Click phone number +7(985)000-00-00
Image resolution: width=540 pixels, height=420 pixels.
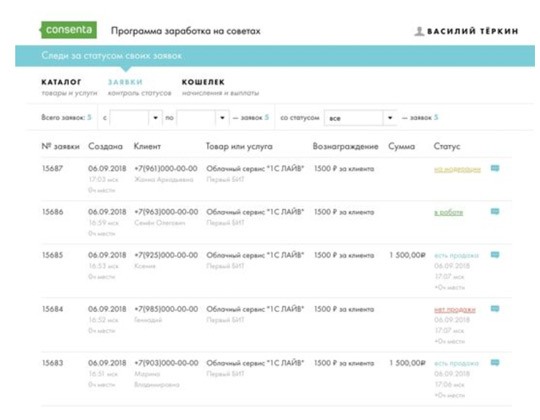tap(166, 309)
